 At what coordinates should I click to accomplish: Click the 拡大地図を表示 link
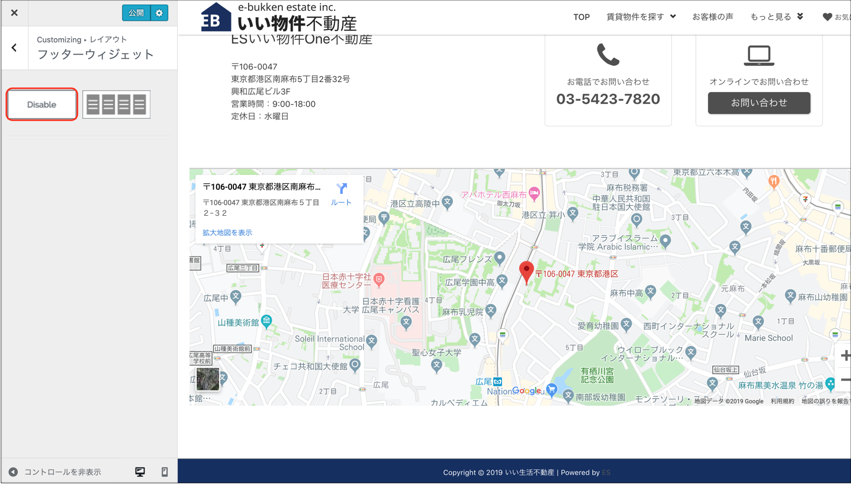click(227, 233)
